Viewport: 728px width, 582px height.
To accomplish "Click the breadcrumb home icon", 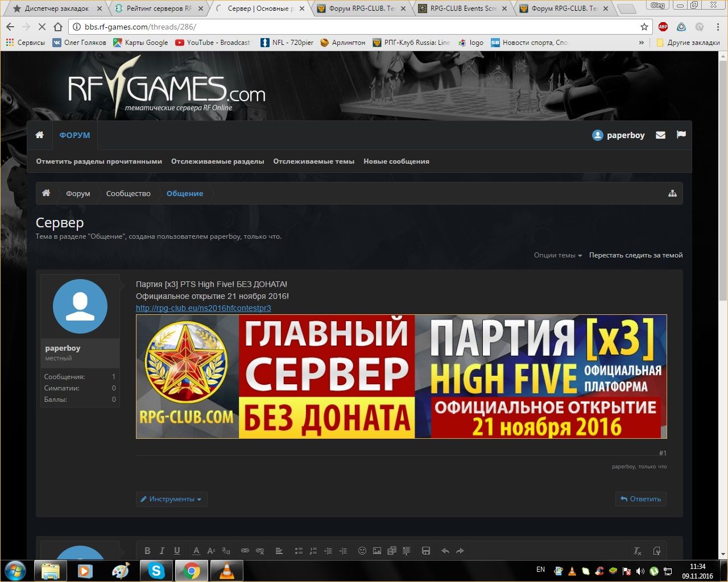I will click(x=46, y=193).
